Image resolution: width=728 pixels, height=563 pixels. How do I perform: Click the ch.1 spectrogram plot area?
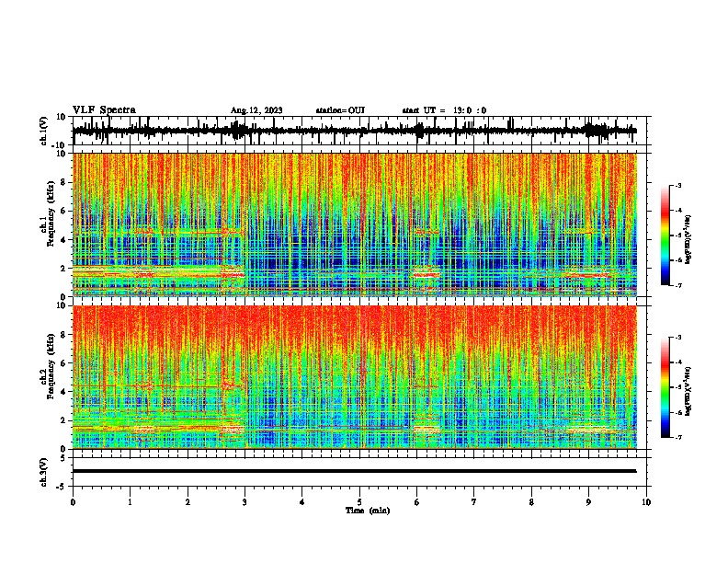click(x=355, y=224)
